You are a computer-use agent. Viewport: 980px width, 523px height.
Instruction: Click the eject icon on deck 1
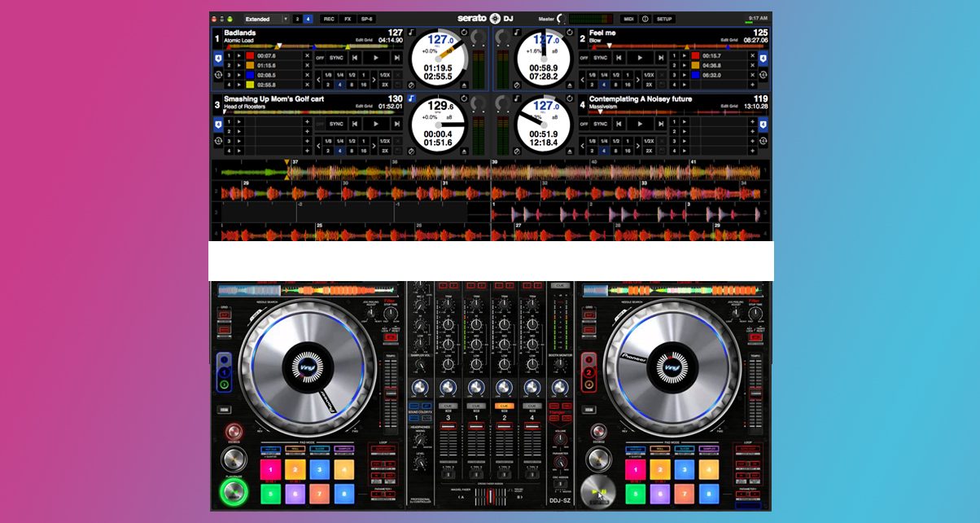tap(465, 84)
